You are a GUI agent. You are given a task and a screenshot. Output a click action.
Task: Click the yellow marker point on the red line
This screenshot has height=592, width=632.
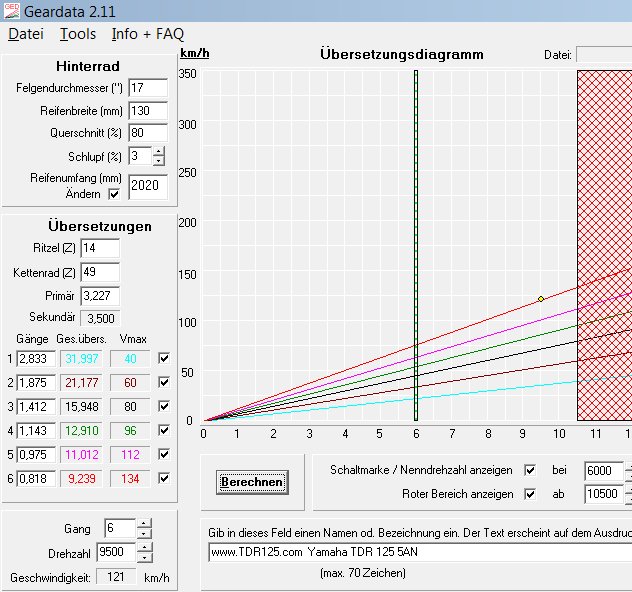coord(541,298)
